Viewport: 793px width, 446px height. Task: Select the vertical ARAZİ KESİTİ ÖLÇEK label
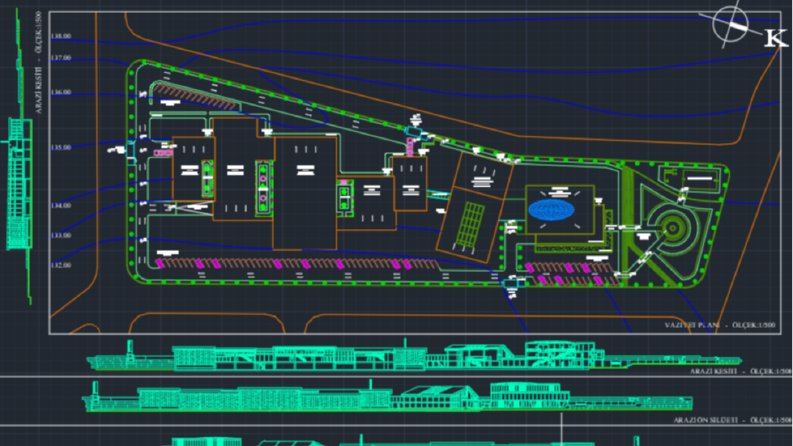pos(38,62)
